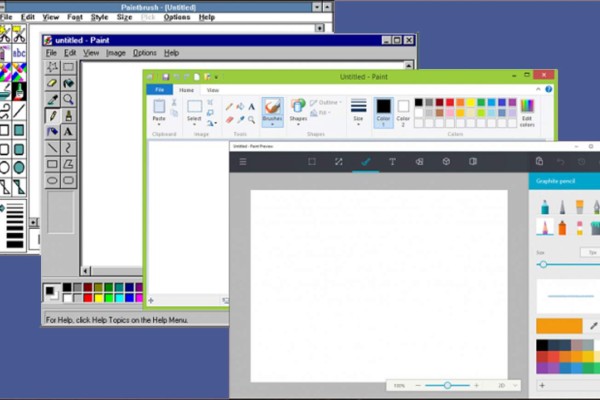Choose the thickest line width in Paintbrush
This screenshot has height=400, width=600.
coord(15,244)
